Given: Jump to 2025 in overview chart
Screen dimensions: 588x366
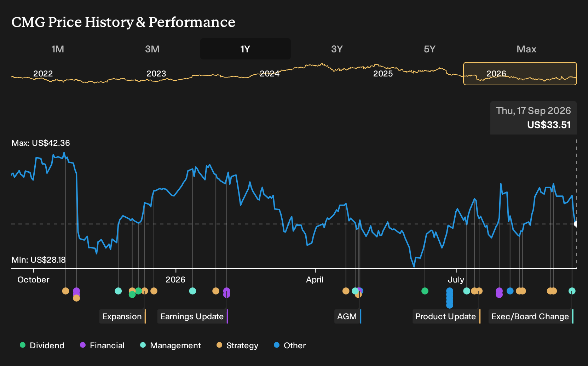Looking at the screenshot, I should [383, 74].
